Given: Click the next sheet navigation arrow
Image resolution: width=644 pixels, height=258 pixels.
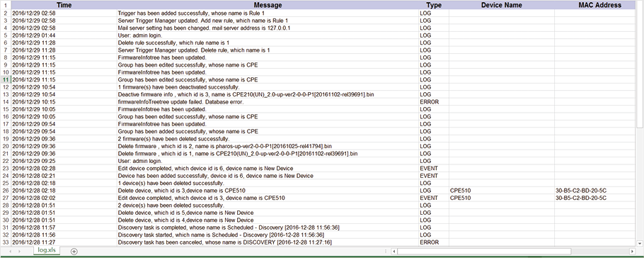Looking at the screenshot, I should tap(18, 251).
